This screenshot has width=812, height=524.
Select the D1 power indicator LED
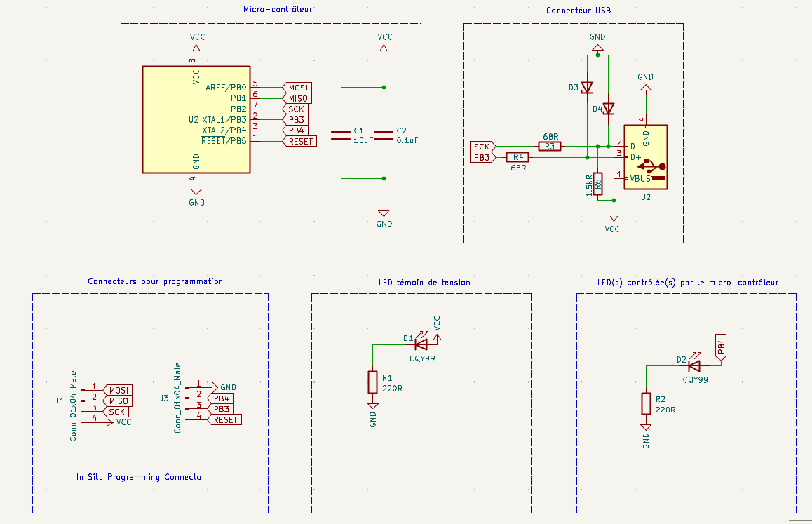[x=421, y=344]
